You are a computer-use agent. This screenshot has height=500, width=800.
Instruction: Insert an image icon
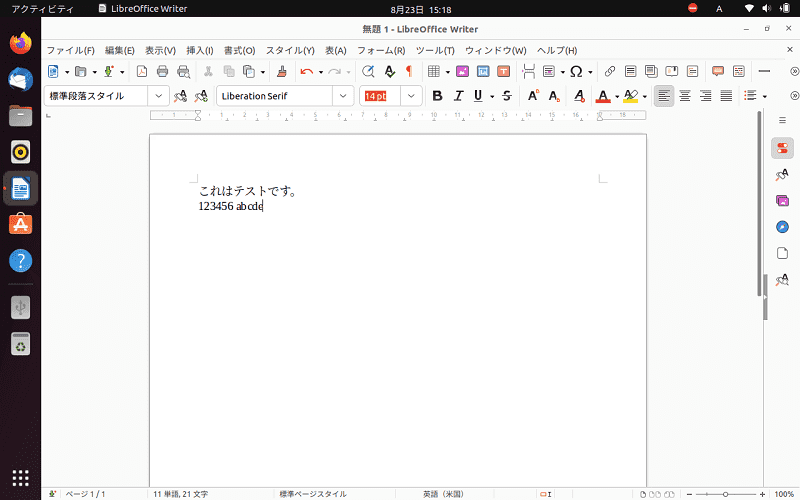462,71
